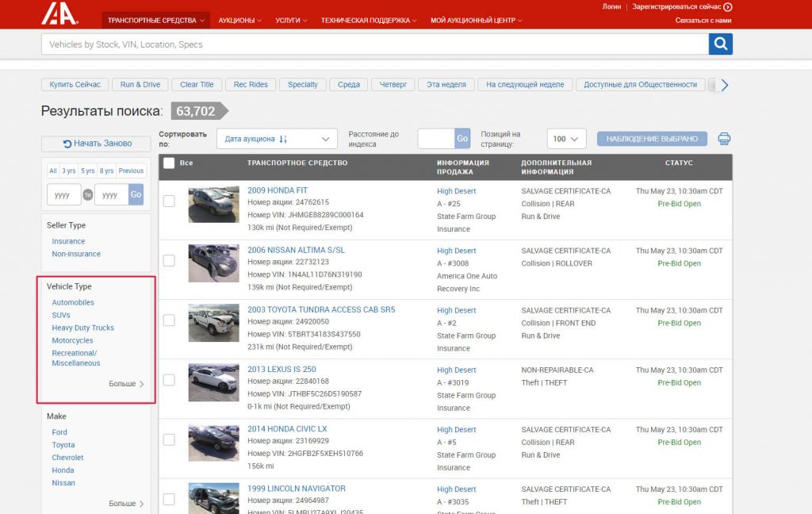Viewport: 812px width, 514px height.
Task: Expand Транспортные средства menu
Action: coord(156,20)
